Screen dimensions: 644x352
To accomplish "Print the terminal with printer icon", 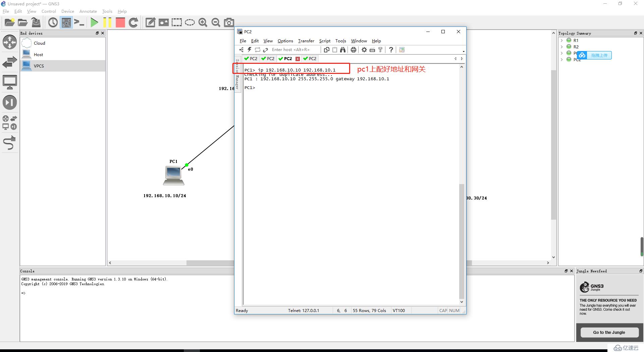I will 353,50.
